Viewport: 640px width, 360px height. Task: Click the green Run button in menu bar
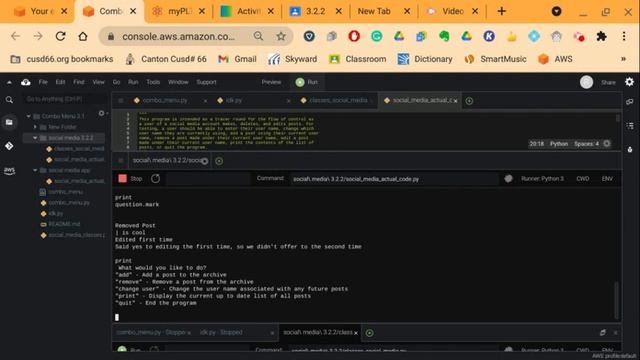307,82
